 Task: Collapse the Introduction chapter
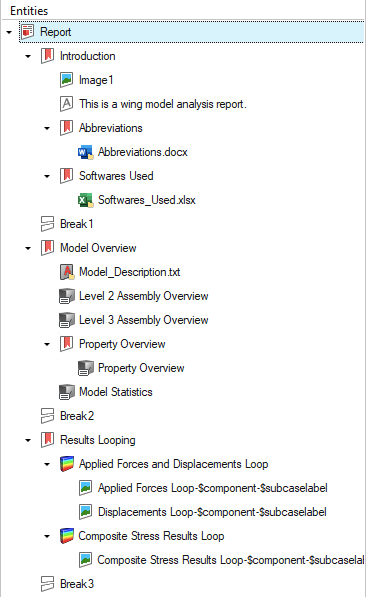28,56
